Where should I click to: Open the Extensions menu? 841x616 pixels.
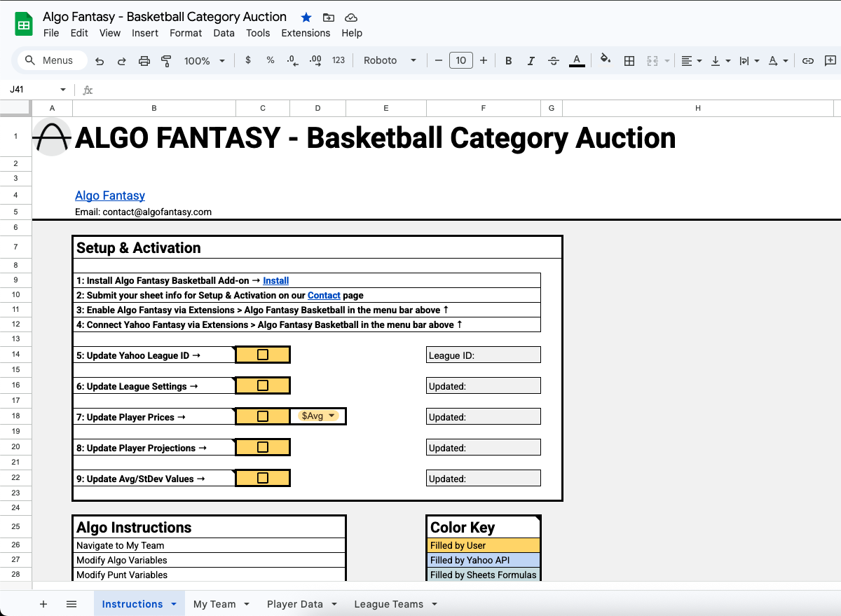coord(306,33)
